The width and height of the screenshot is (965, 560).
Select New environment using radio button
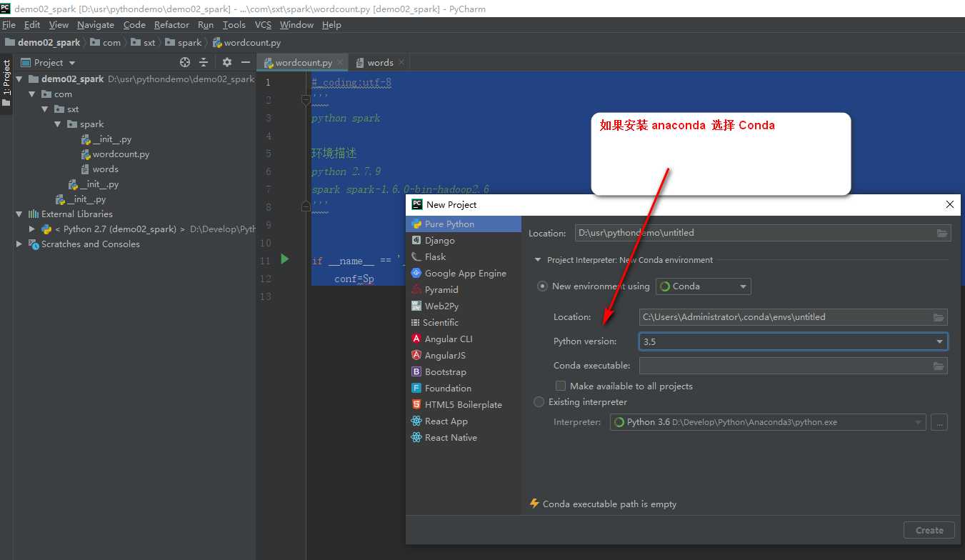[542, 286]
